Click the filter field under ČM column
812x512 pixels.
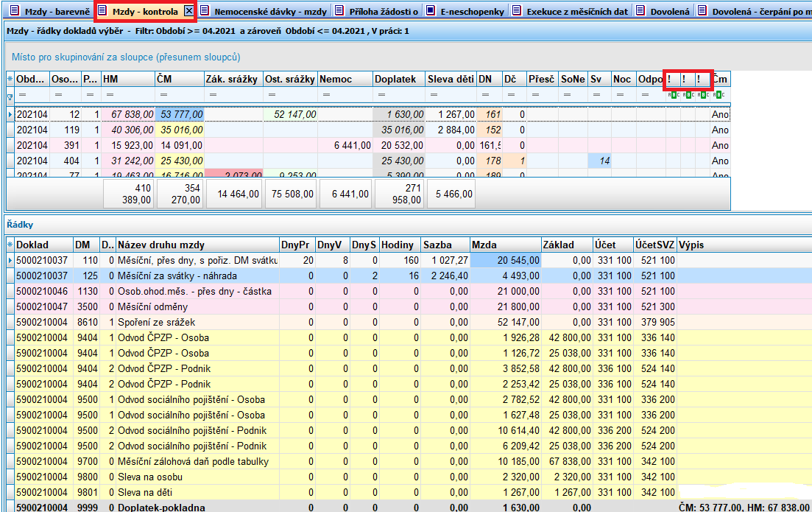tap(179, 95)
